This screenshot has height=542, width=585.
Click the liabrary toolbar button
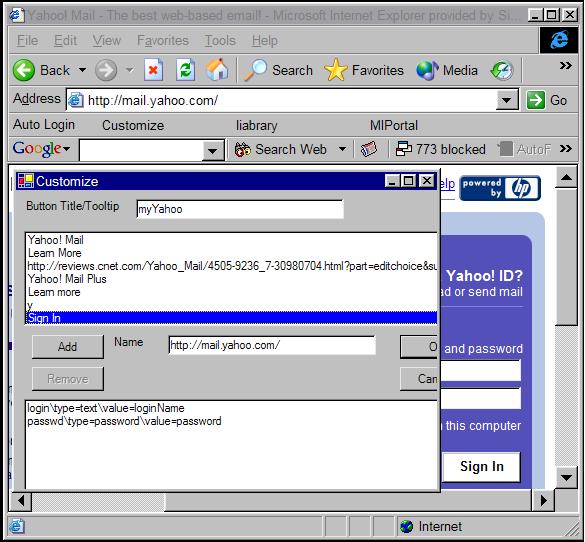pos(256,125)
